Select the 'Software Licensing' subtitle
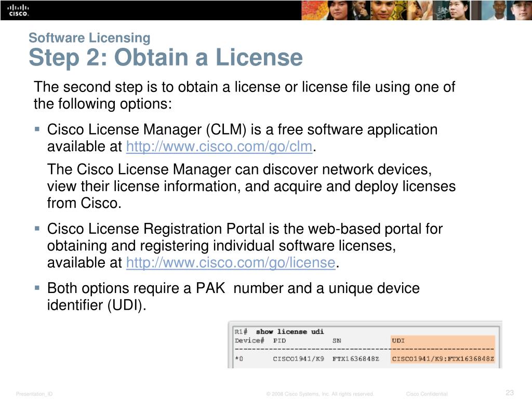This screenshot has width=532, height=399. (x=89, y=37)
